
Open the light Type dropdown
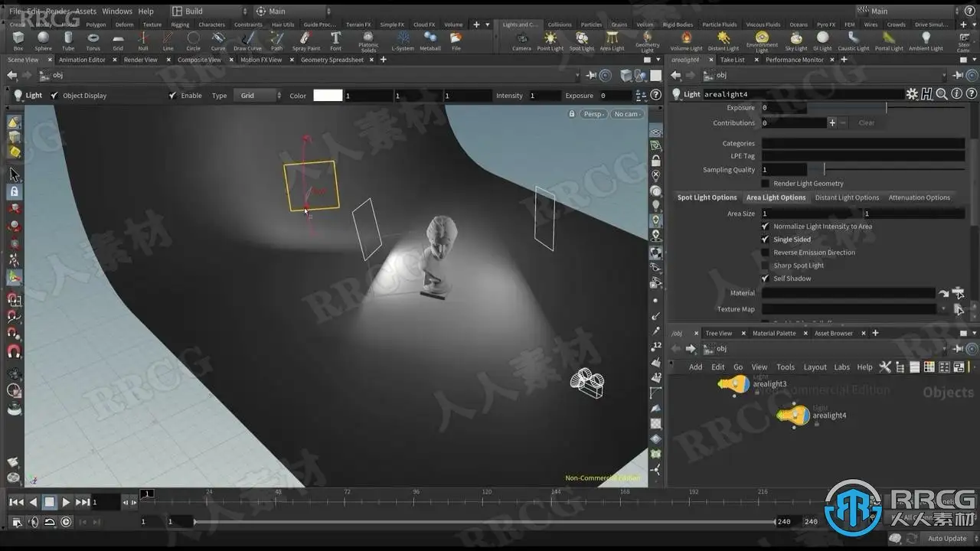258,96
